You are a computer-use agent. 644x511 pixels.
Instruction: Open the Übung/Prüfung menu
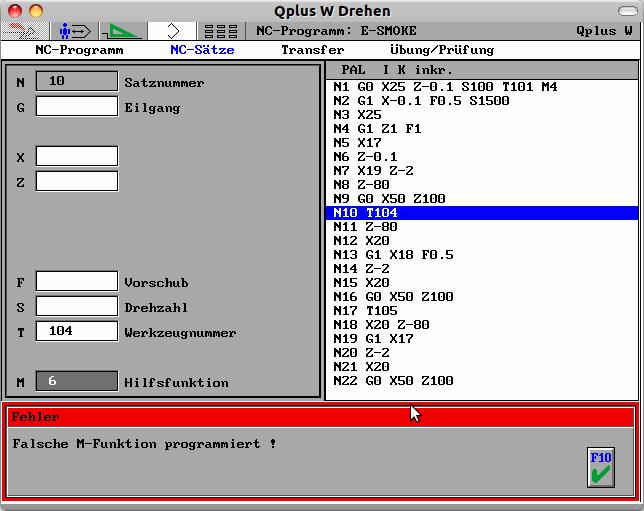coord(442,50)
